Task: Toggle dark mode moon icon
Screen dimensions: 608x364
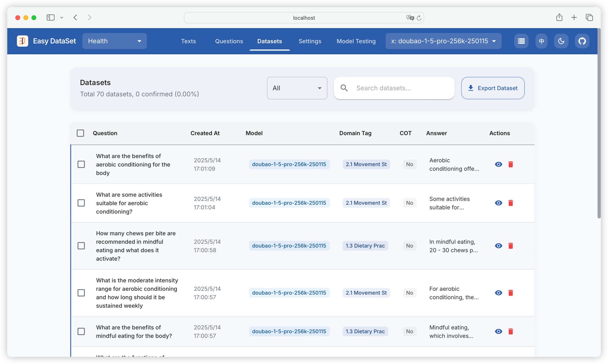Action: pyautogui.click(x=561, y=41)
